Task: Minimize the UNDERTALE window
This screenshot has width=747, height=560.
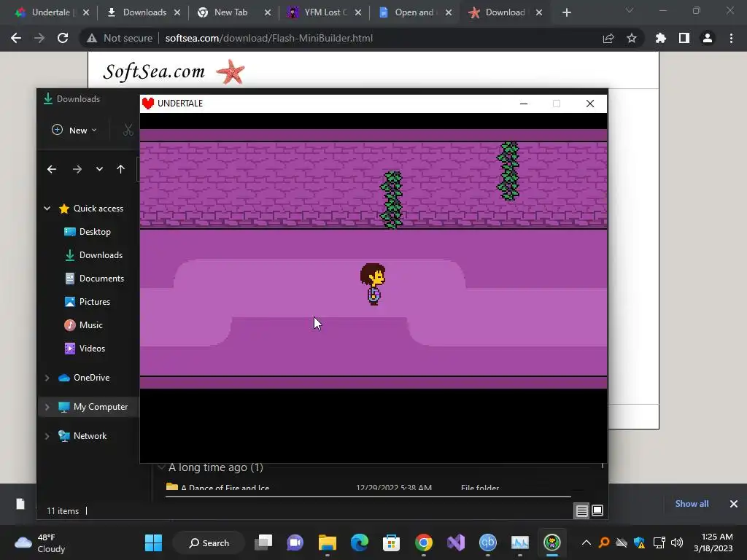Action: click(x=524, y=104)
